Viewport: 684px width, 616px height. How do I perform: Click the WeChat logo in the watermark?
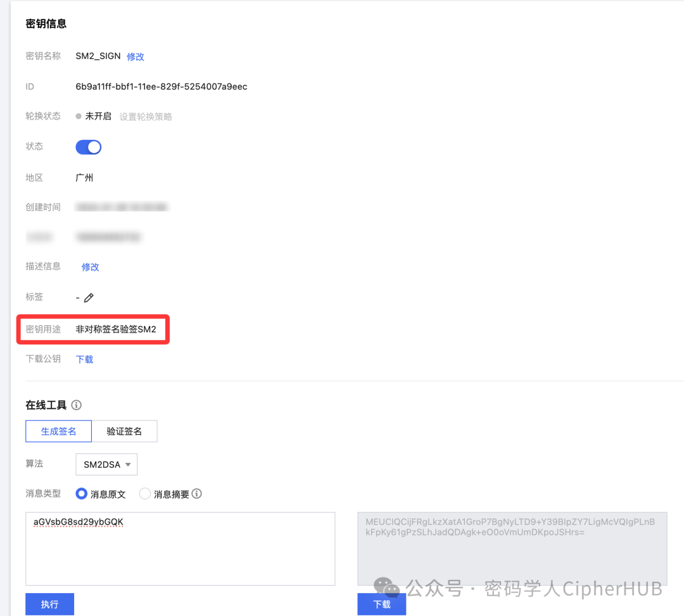(x=387, y=589)
